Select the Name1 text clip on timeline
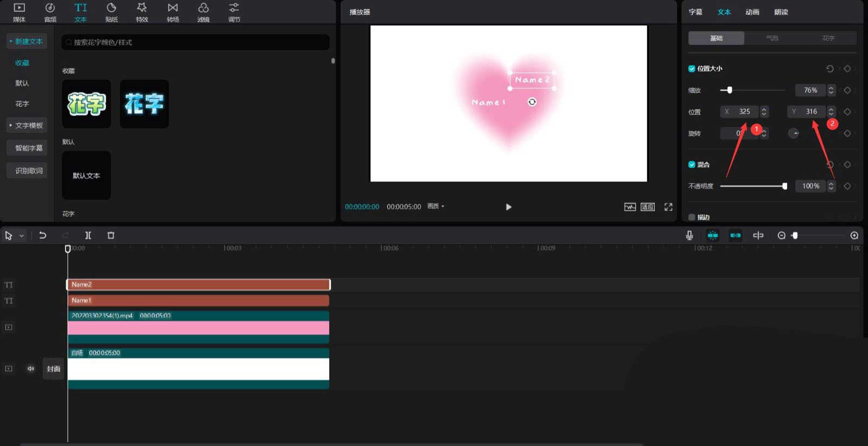 click(x=198, y=300)
